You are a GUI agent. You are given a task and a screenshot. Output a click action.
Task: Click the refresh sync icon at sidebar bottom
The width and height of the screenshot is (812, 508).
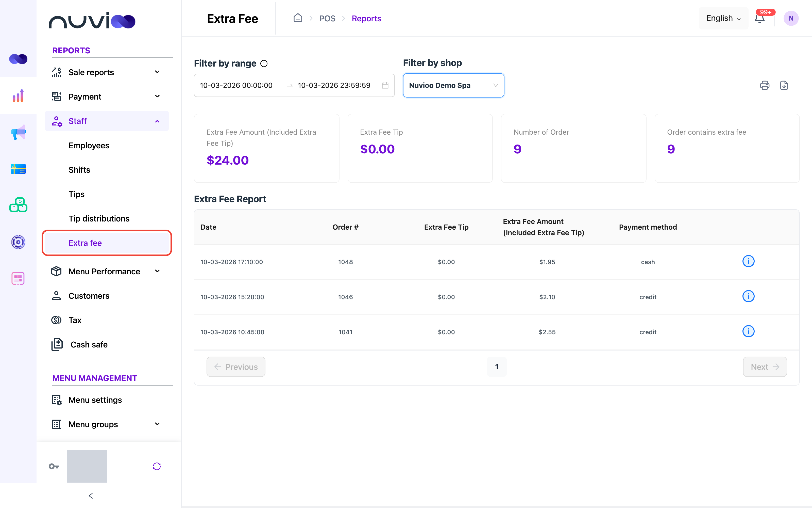click(x=157, y=466)
